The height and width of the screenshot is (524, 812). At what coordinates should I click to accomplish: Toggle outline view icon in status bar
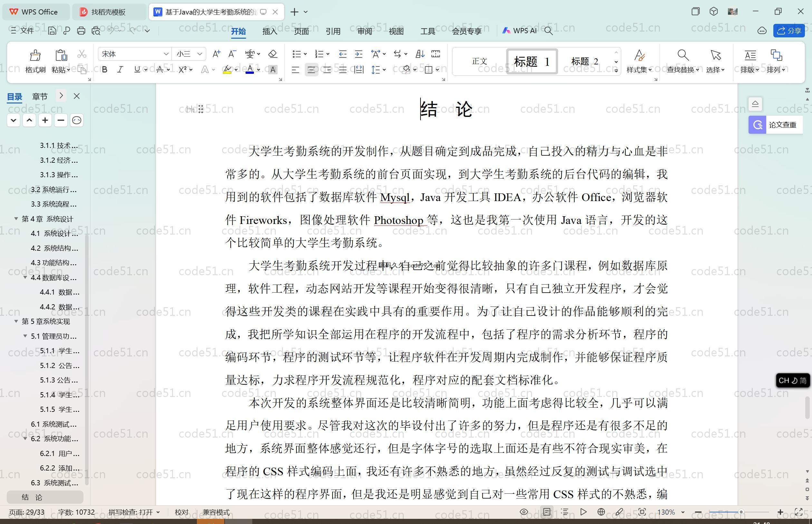click(565, 512)
